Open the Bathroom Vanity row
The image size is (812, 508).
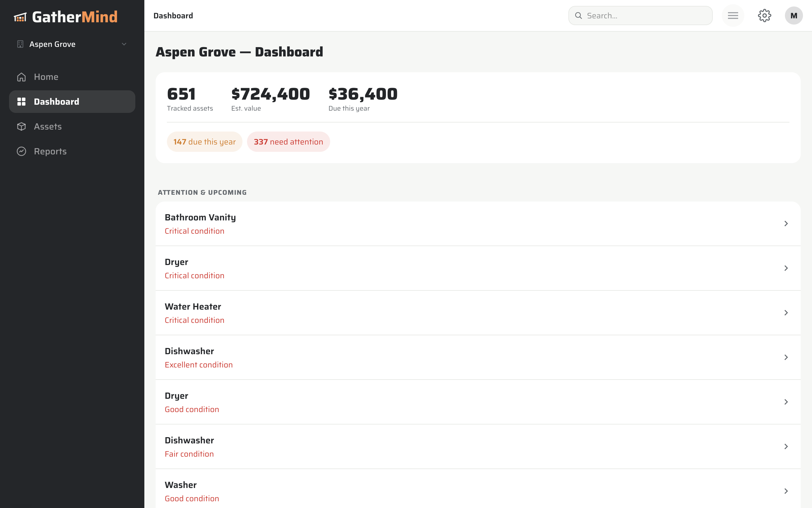tap(478, 224)
